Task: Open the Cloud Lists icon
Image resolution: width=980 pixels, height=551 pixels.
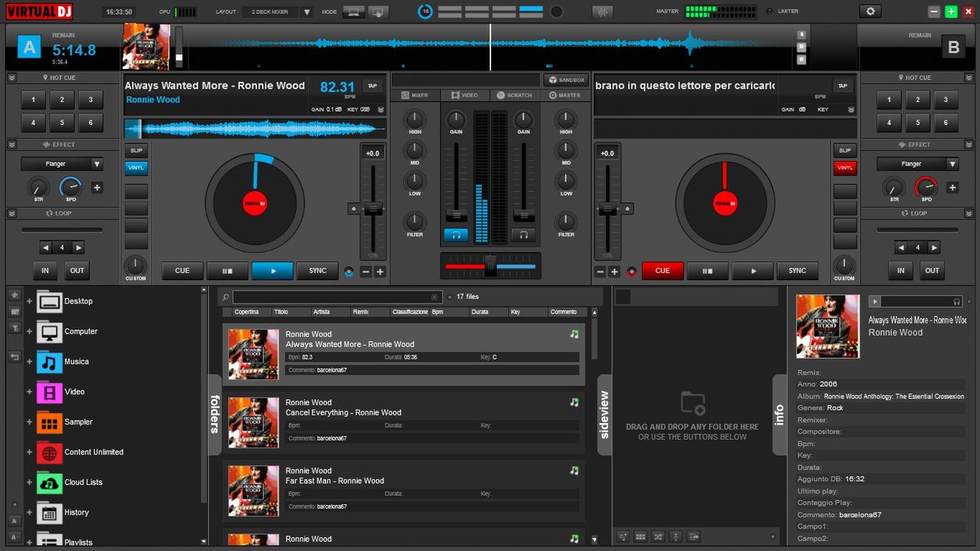Action: pyautogui.click(x=50, y=483)
